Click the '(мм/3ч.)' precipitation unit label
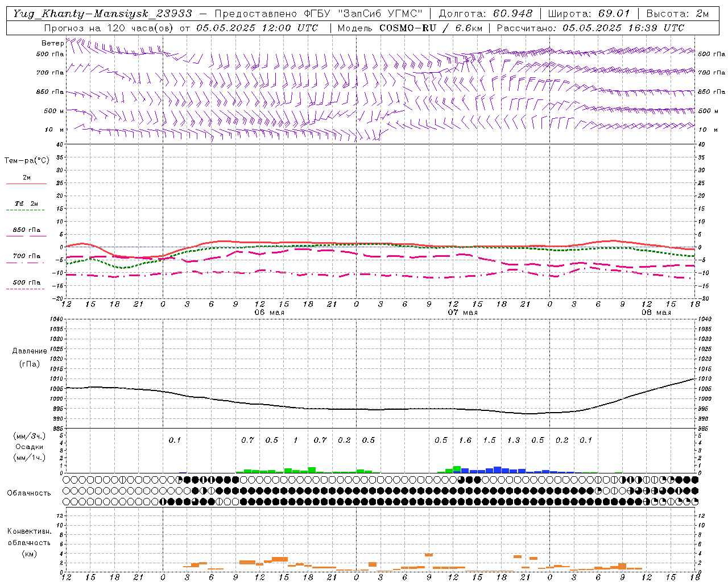Image resolution: width=728 pixels, height=582 pixels. click(30, 436)
